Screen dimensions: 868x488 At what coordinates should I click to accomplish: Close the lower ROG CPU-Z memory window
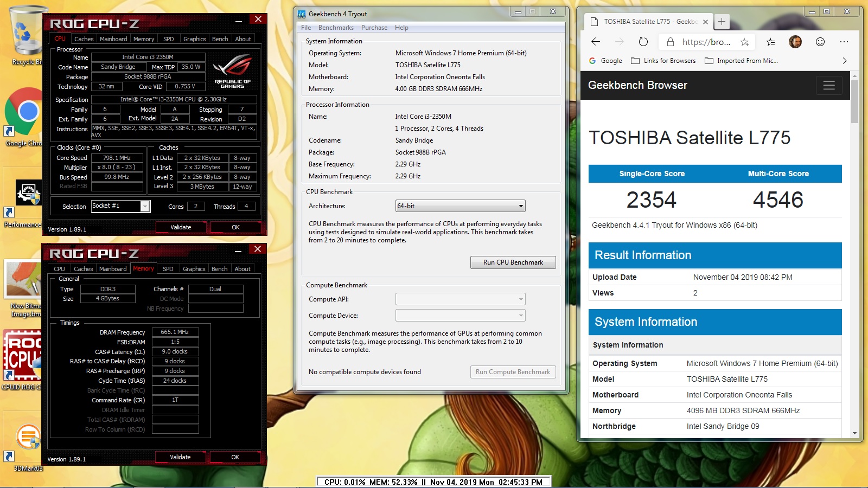(x=258, y=249)
